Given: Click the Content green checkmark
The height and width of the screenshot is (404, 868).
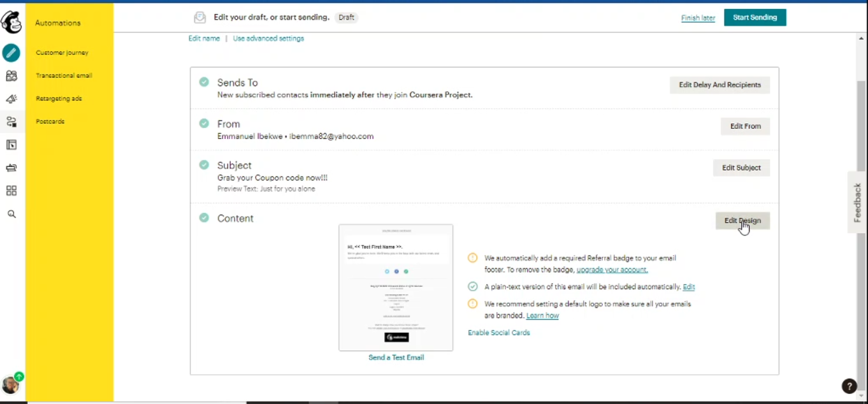Looking at the screenshot, I should [x=204, y=217].
